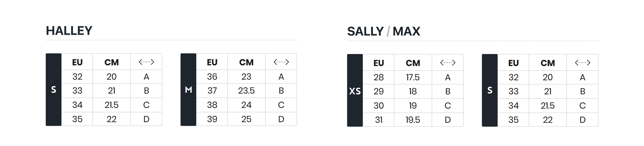Click the CM column header in Halley M table
This screenshot has height=146, width=644.
[246, 62]
